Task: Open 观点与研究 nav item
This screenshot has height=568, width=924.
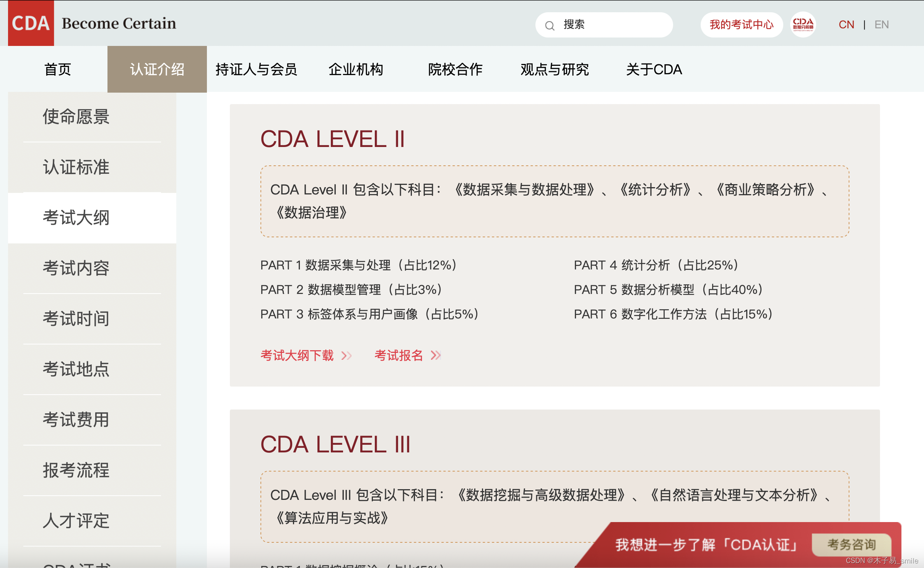Action: (x=555, y=69)
